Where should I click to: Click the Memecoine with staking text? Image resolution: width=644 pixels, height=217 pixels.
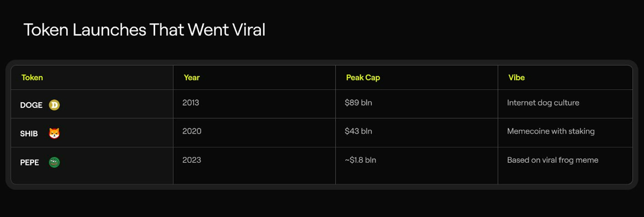click(x=551, y=131)
